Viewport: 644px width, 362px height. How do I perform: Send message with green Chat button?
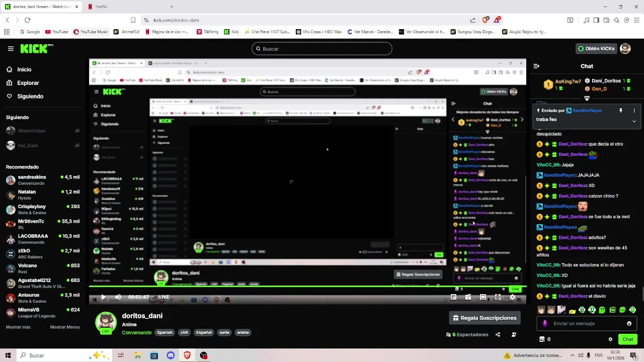(x=627, y=339)
